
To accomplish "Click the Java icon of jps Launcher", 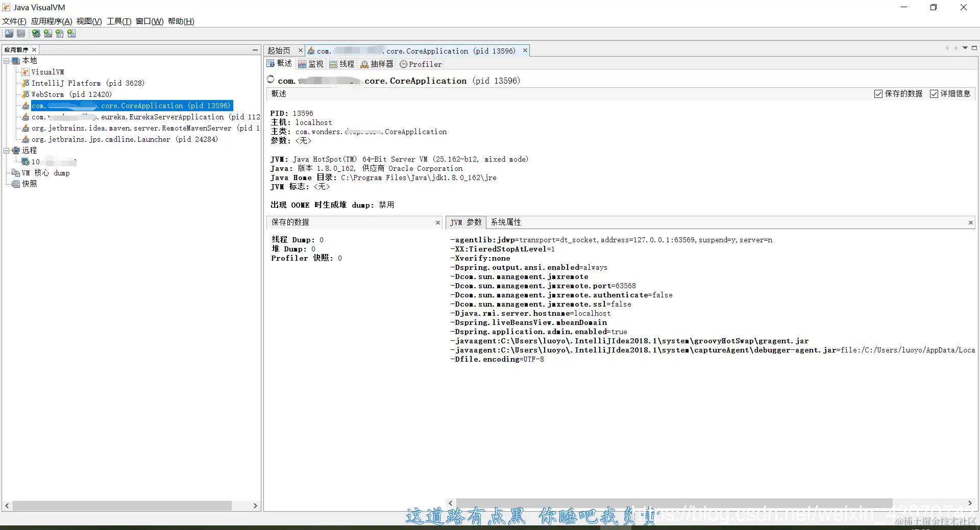I will [26, 139].
